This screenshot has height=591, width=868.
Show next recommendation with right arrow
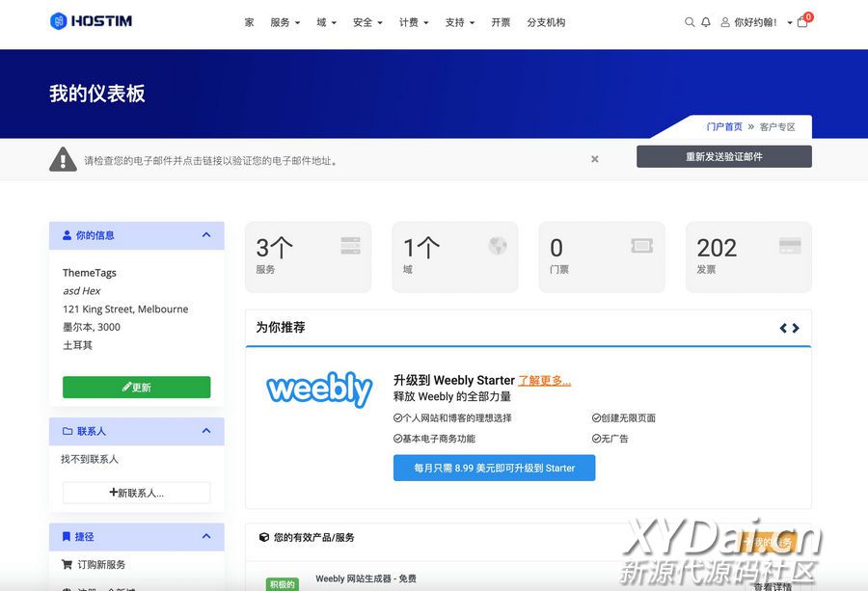(796, 328)
